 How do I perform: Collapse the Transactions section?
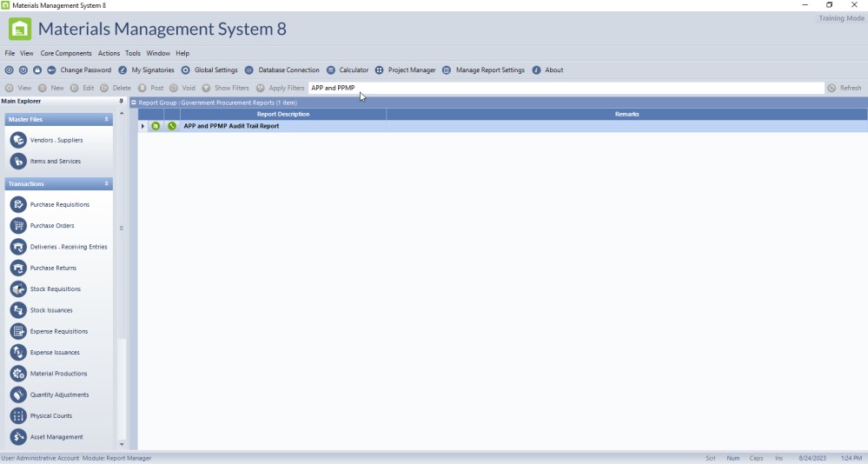pos(107,184)
